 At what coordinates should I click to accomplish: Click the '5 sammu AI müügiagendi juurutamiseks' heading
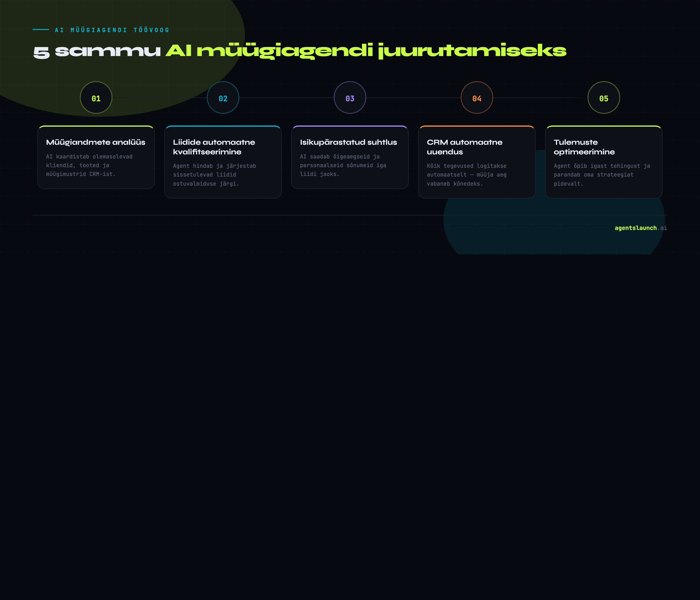300,51
